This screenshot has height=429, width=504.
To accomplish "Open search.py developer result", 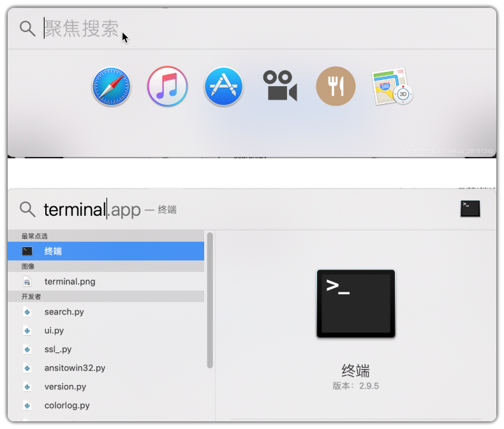I will point(106,312).
